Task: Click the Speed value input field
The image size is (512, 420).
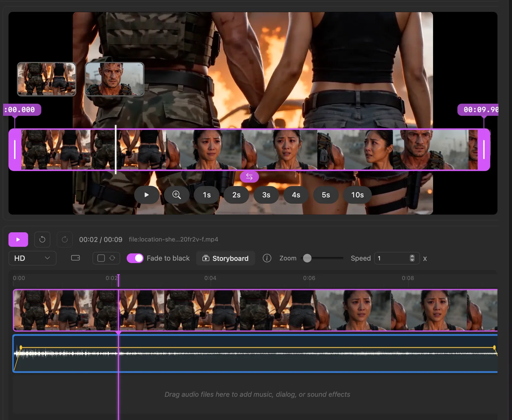Action: pos(397,258)
